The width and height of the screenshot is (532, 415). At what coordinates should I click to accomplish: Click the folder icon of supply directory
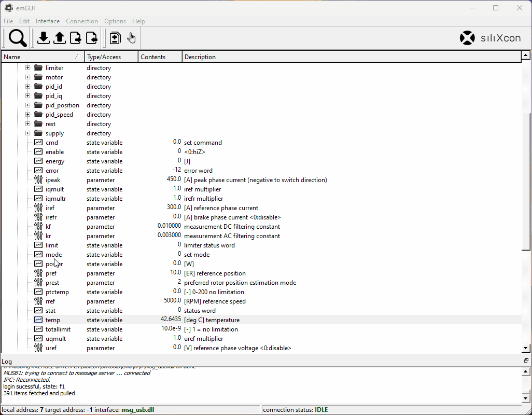[x=38, y=133]
